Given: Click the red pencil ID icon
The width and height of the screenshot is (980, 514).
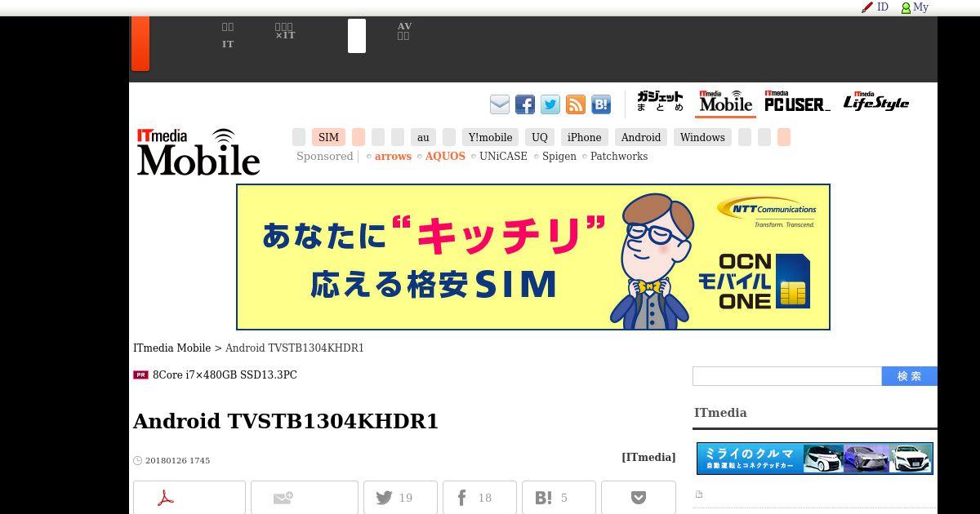Looking at the screenshot, I should click(x=867, y=7).
